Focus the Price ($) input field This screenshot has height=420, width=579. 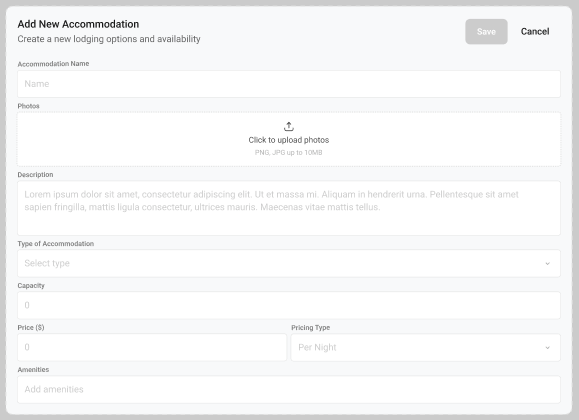[152, 348]
